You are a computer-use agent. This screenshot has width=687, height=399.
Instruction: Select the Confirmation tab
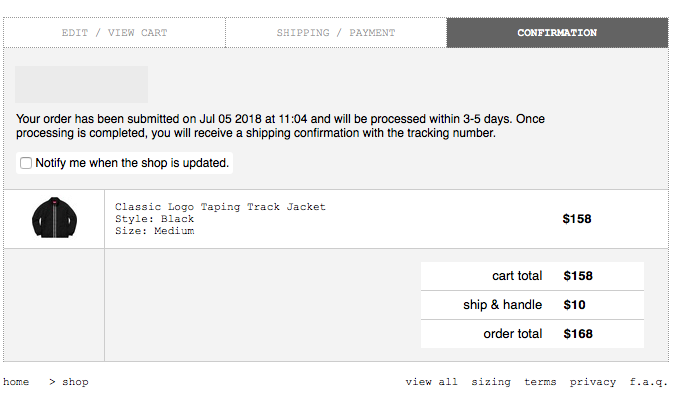tap(557, 33)
